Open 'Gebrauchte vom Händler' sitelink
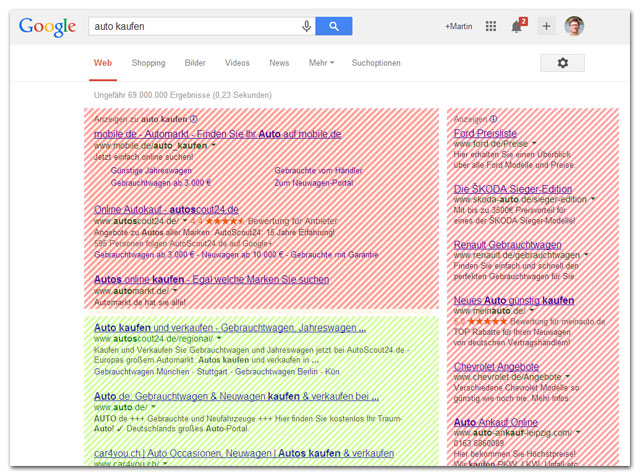This screenshot has width=640, height=476. click(318, 170)
